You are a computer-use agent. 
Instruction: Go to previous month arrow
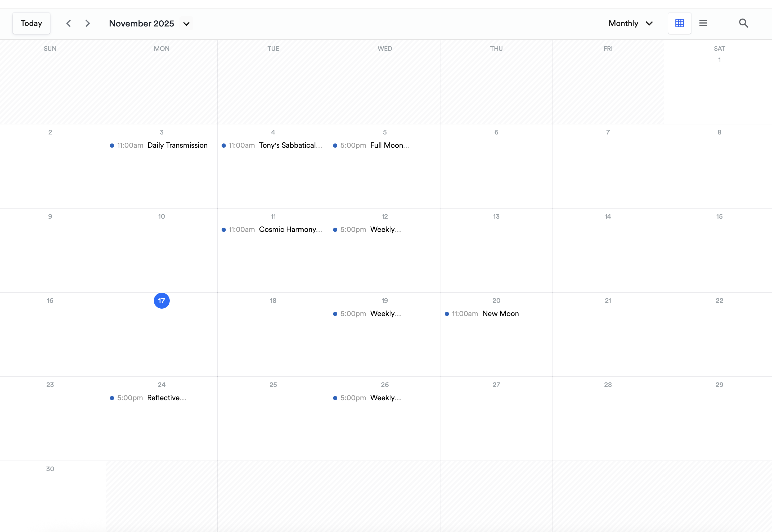click(x=69, y=23)
